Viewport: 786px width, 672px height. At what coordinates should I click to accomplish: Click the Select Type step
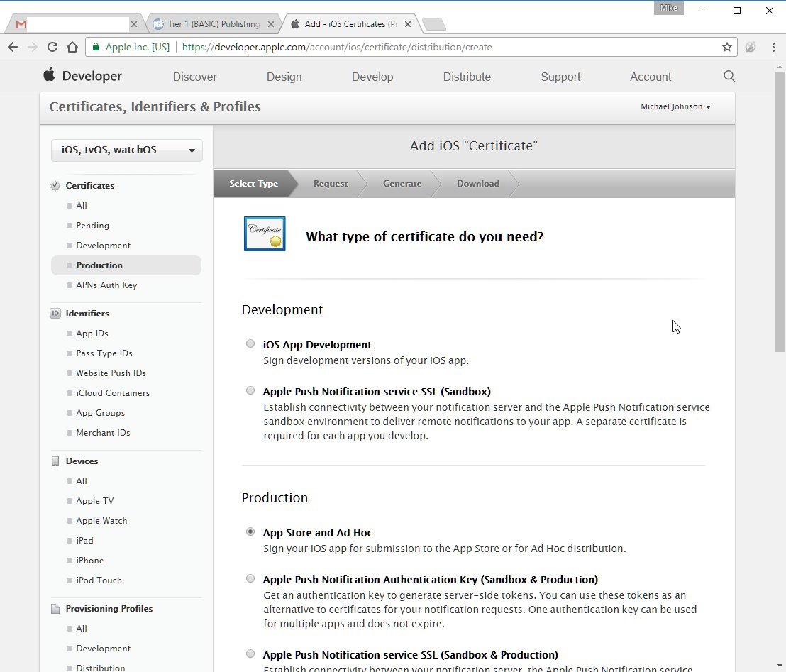254,184
